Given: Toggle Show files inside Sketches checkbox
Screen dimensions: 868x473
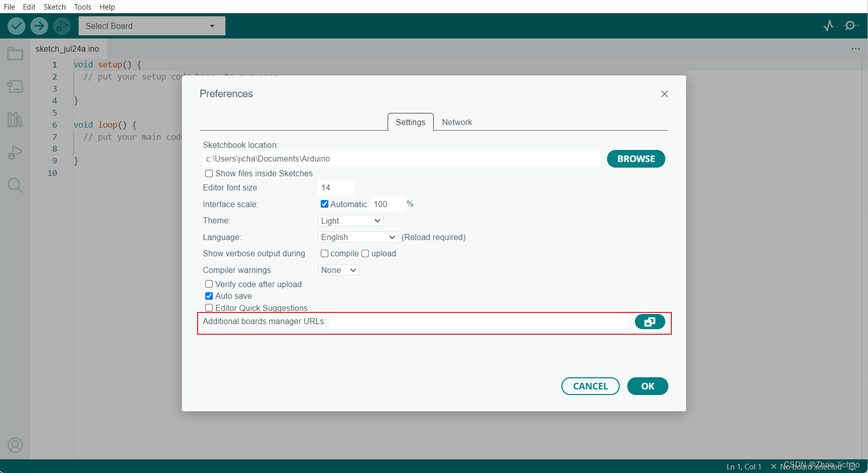Looking at the screenshot, I should point(209,173).
